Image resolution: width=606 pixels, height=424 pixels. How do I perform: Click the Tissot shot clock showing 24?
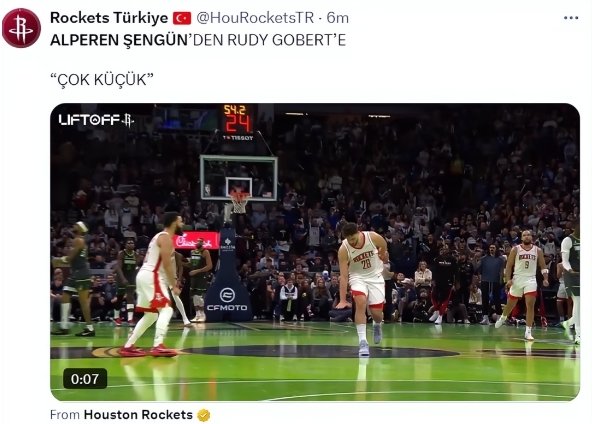pos(237,122)
